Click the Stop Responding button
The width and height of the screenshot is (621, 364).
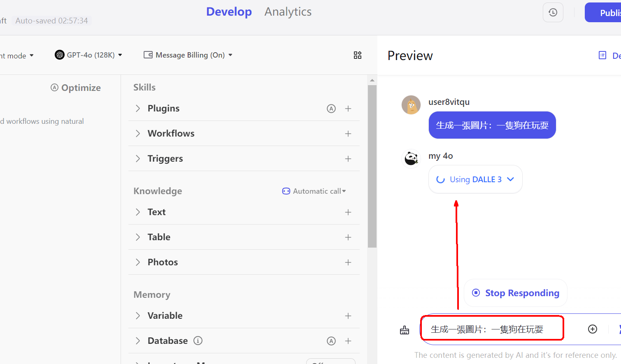point(516,293)
